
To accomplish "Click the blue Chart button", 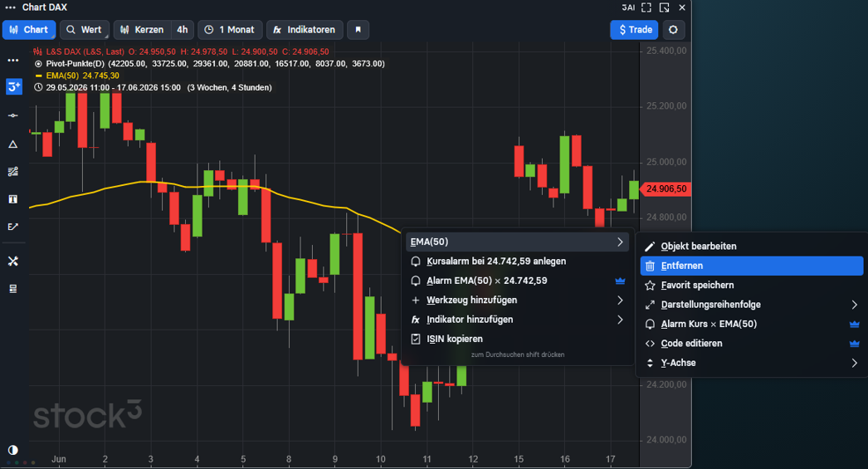I will [29, 30].
